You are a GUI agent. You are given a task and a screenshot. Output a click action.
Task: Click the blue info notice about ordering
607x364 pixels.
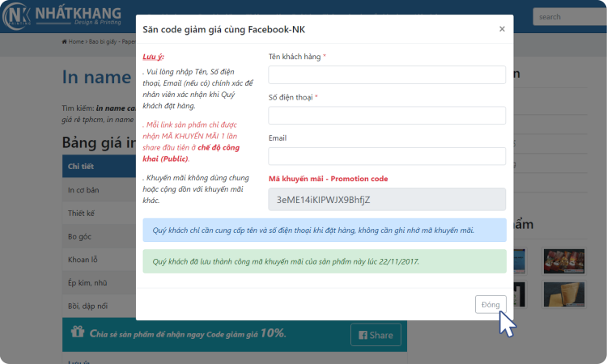pyautogui.click(x=325, y=231)
